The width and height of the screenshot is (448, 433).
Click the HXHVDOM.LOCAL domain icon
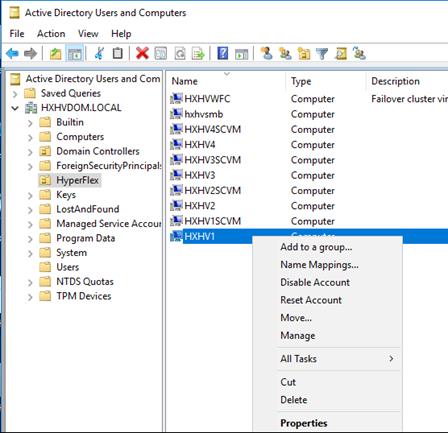[31, 108]
